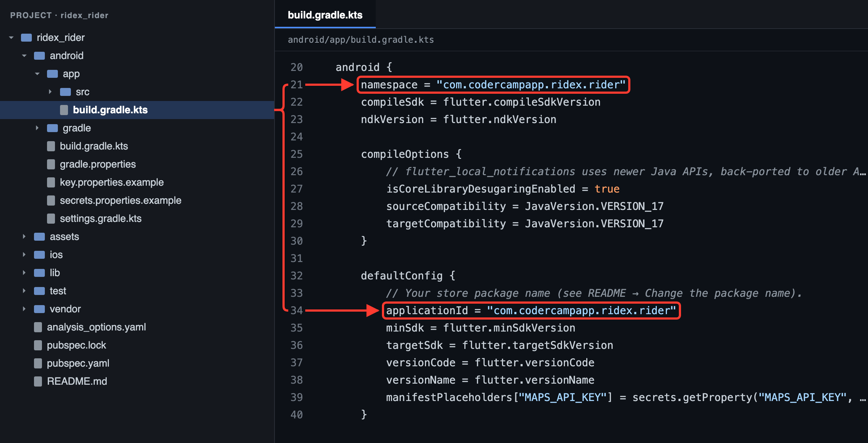
Task: Expand the test folder arrow
Action: click(24, 291)
